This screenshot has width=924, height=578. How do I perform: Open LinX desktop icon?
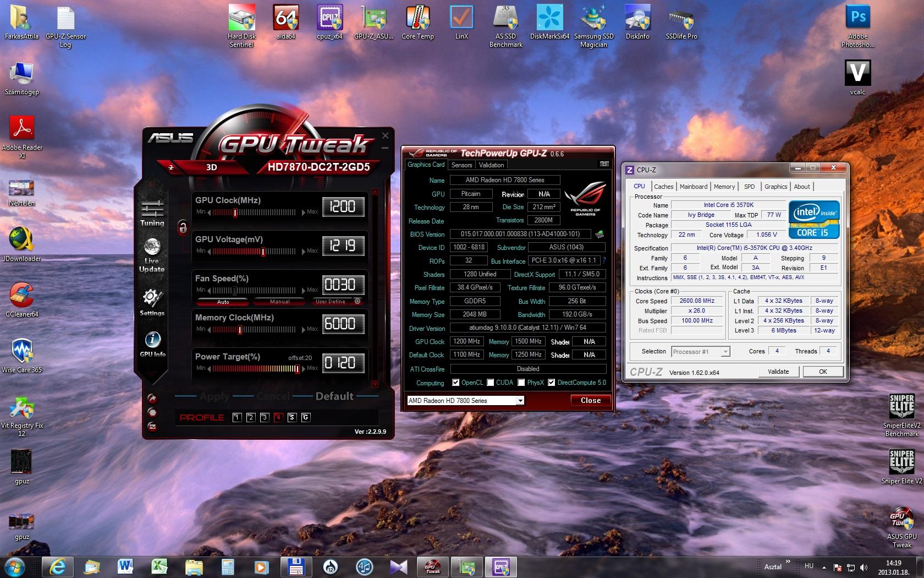tap(461, 22)
